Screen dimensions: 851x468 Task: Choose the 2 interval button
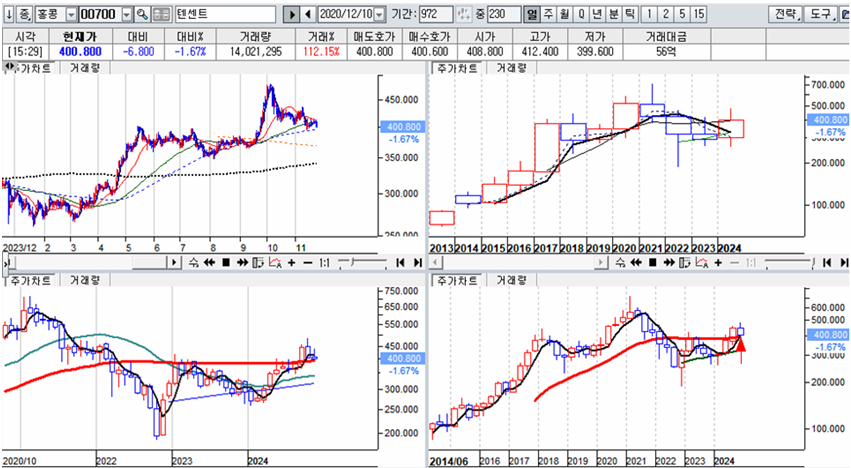(665, 14)
